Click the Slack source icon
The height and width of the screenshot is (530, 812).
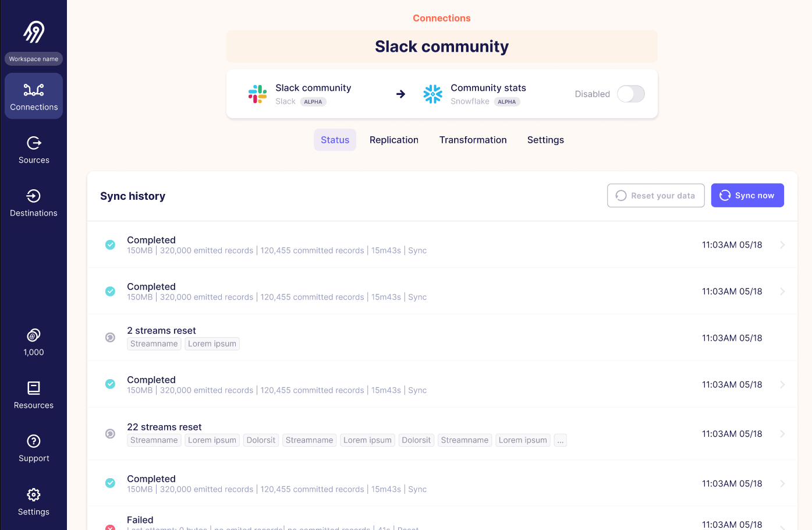point(257,94)
